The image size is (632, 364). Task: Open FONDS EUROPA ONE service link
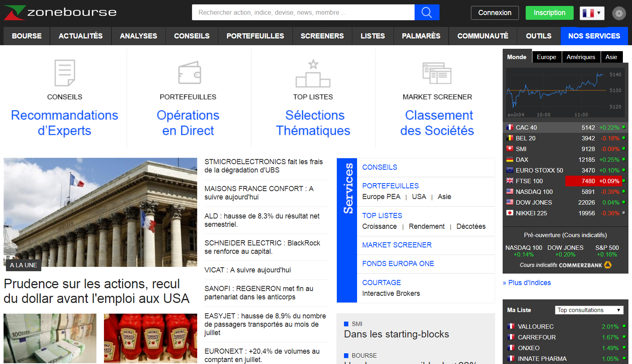pyautogui.click(x=398, y=264)
